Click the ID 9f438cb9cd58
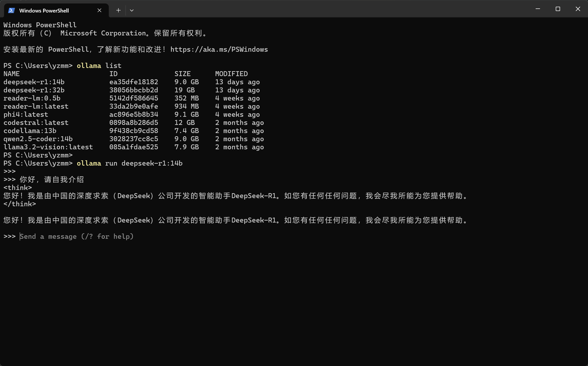588x366 pixels. point(134,131)
